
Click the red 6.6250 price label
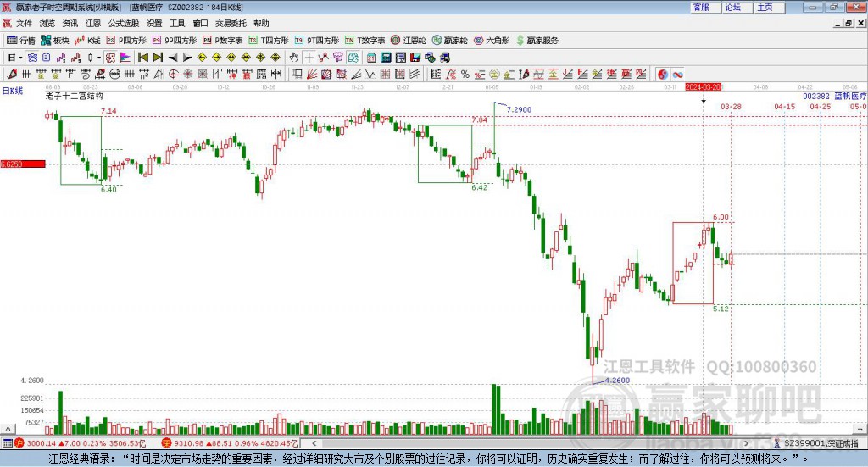[23, 164]
